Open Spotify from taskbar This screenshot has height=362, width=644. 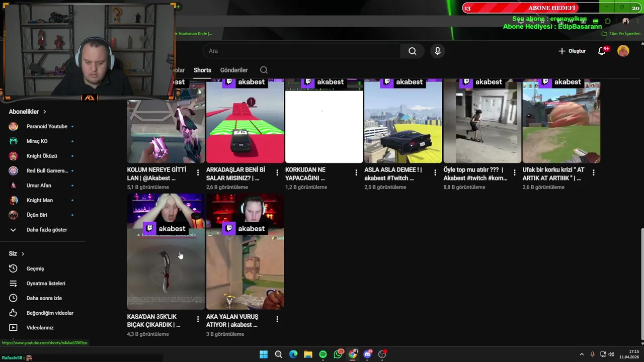[323, 354]
